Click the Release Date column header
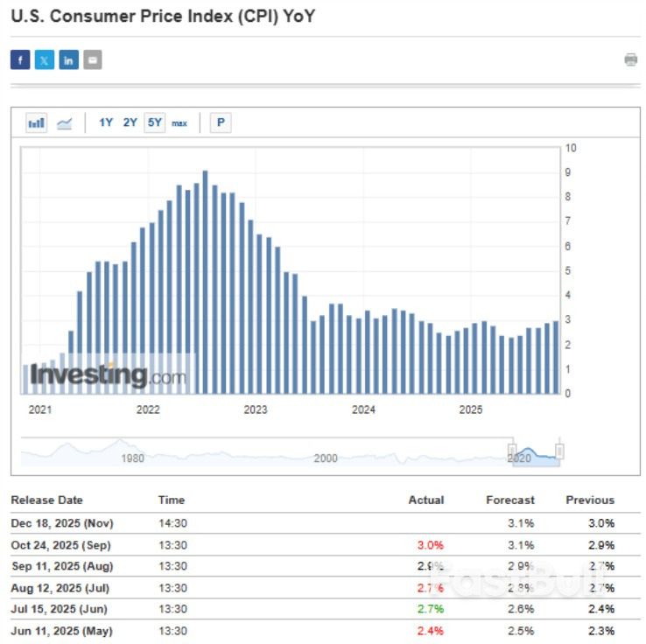The height and width of the screenshot is (644, 646). click(46, 500)
